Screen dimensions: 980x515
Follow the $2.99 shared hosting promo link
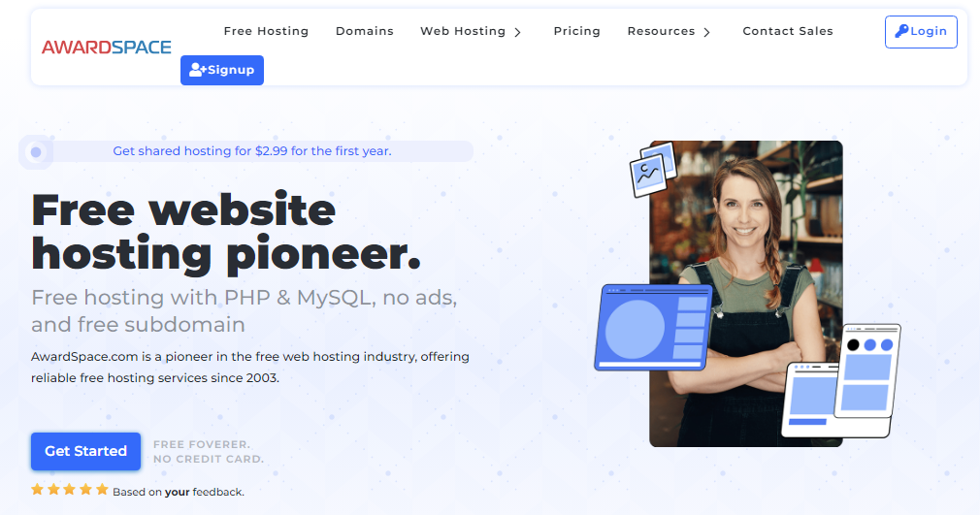pyautogui.click(x=252, y=151)
